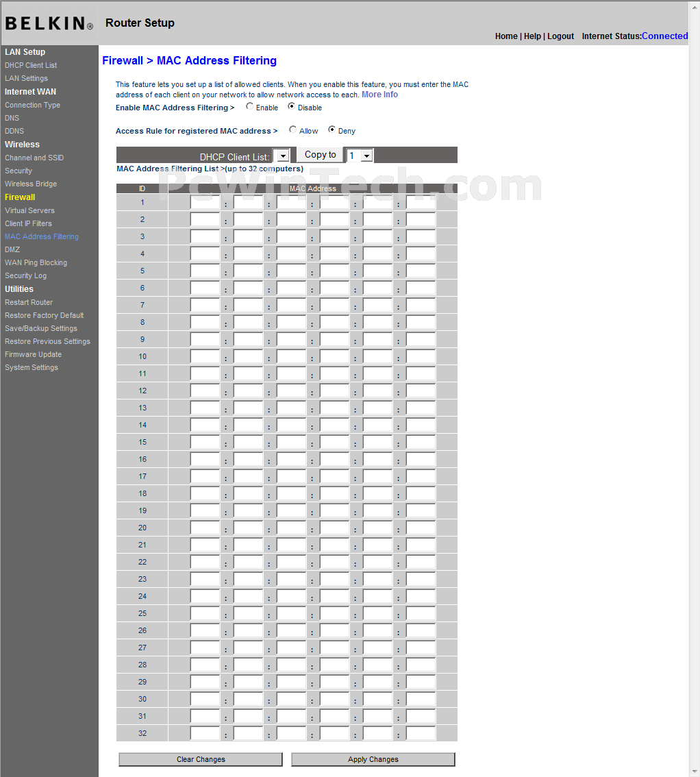Open Client IP Filters page
The width and height of the screenshot is (700, 777).
(28, 223)
